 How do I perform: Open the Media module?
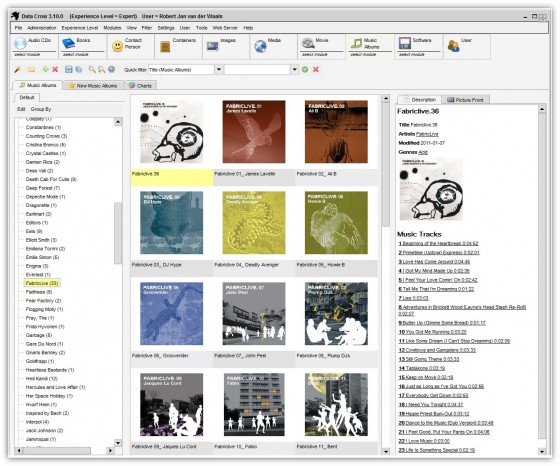(273, 46)
